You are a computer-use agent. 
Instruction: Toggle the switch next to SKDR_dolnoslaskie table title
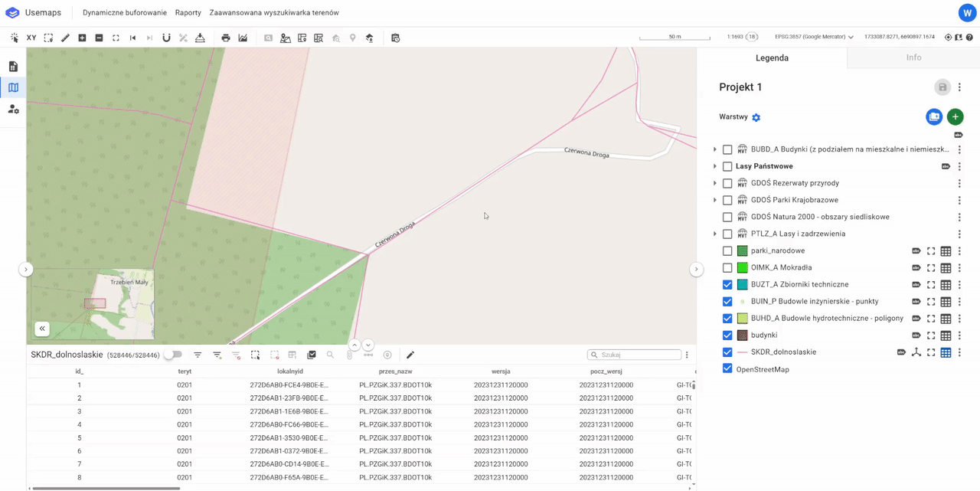click(173, 355)
